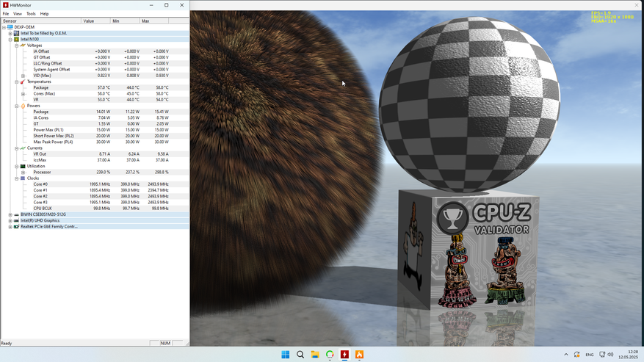Viewport: 644px width, 362px height.
Task: Open the Tools menu
Action: point(31,13)
